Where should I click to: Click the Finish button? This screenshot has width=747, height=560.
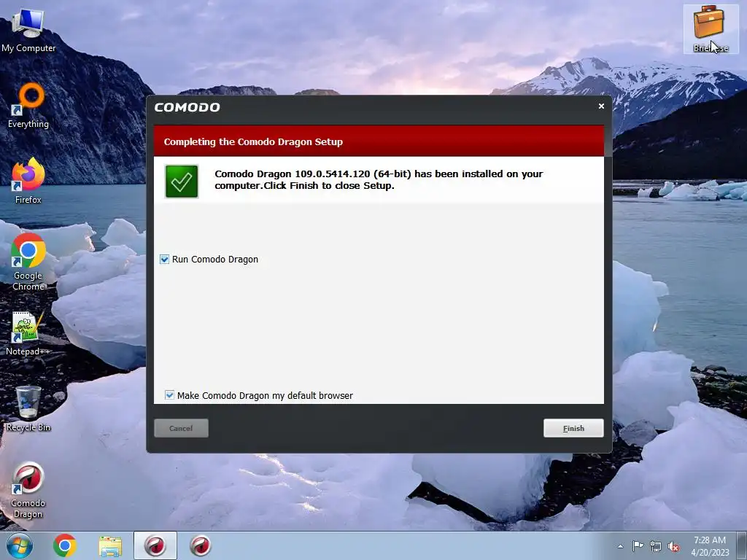(x=573, y=428)
